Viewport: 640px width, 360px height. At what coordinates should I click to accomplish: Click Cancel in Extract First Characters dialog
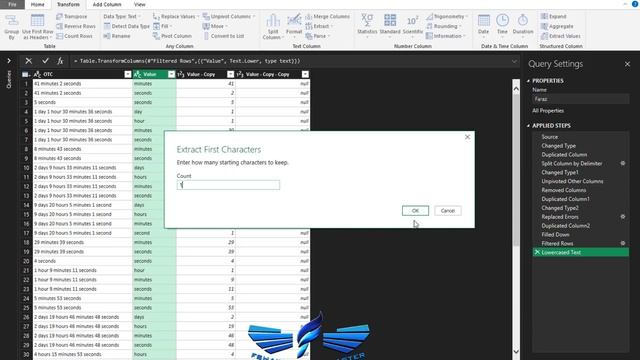click(x=448, y=211)
